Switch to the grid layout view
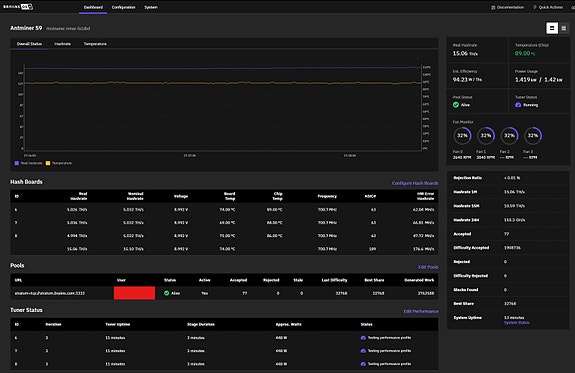Viewport: 575px width, 373px height. [x=564, y=28]
